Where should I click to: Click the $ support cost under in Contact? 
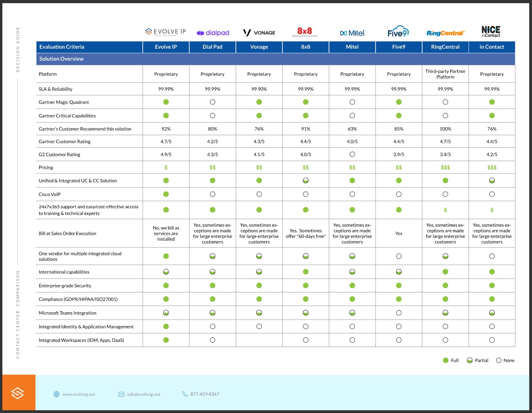492,210
